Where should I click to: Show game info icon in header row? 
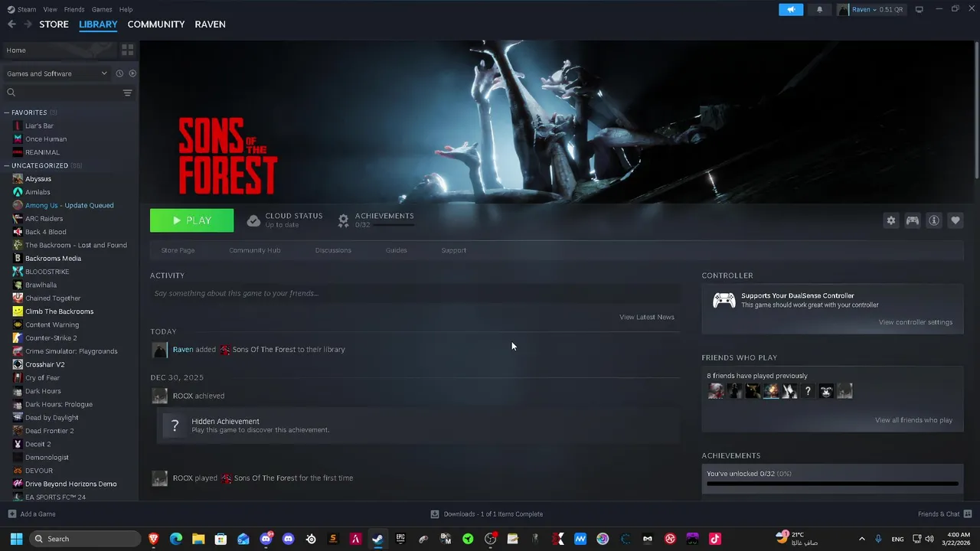[x=934, y=220]
